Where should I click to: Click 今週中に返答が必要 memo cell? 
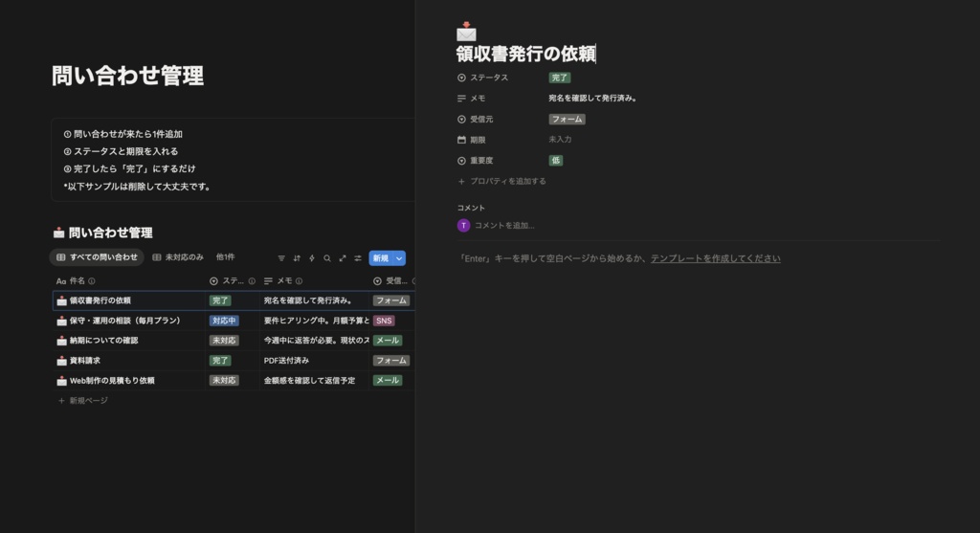click(316, 341)
